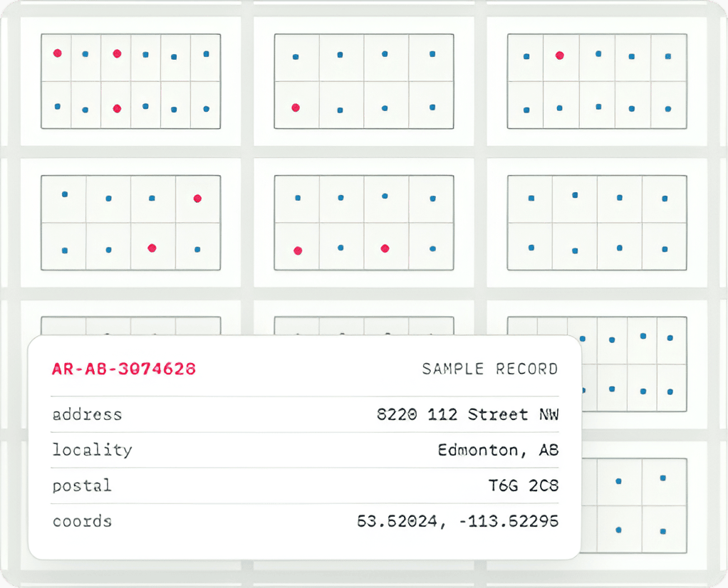Image resolution: width=728 pixels, height=588 pixels.
Task: Click the postal row label
Action: click(82, 485)
